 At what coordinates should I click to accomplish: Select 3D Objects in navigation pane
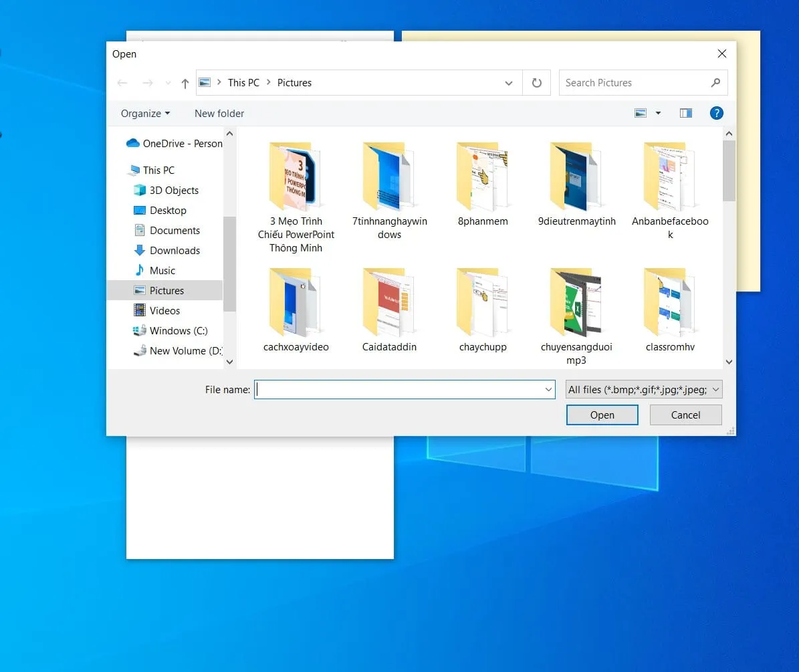[x=174, y=190]
